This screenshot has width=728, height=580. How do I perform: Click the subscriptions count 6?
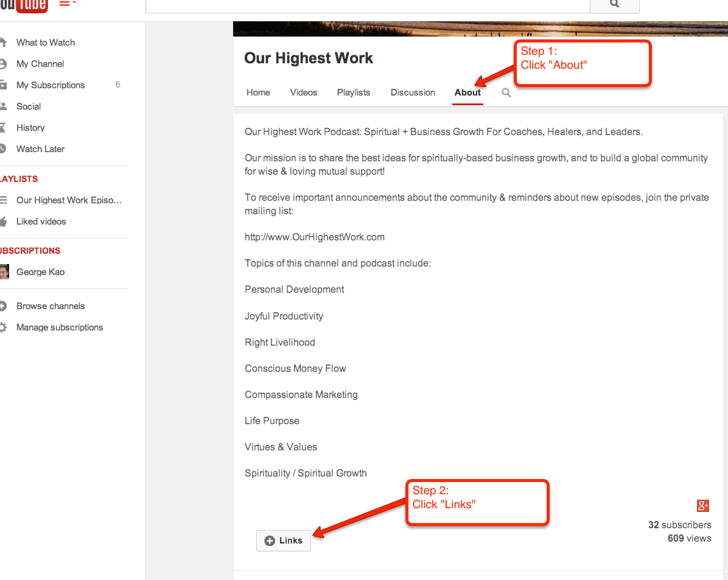(x=118, y=85)
